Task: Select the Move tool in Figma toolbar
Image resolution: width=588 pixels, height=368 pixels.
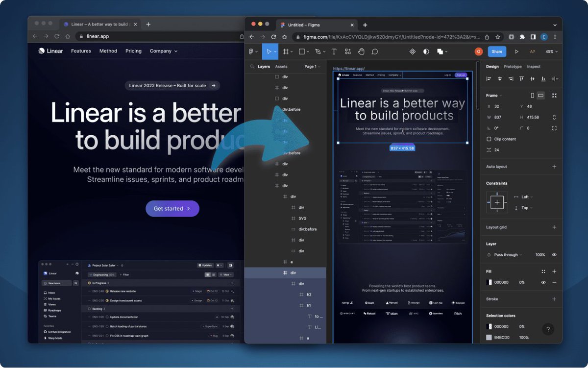Action: click(269, 51)
